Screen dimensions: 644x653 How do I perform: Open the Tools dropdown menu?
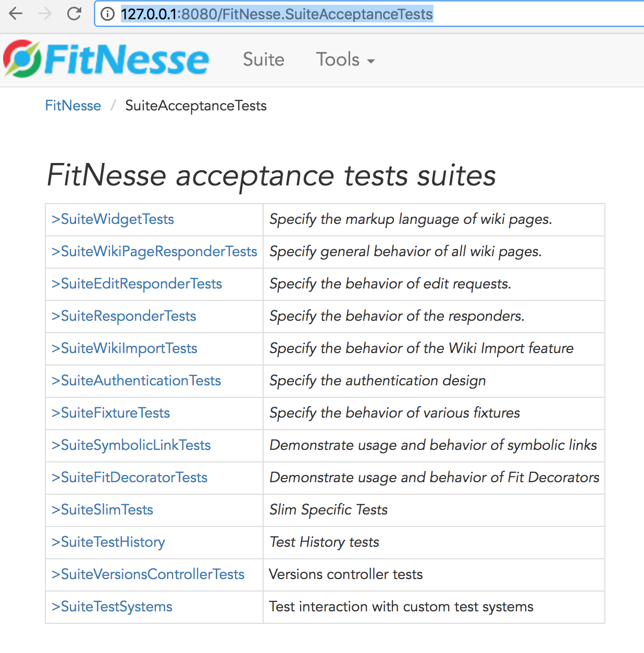point(345,59)
